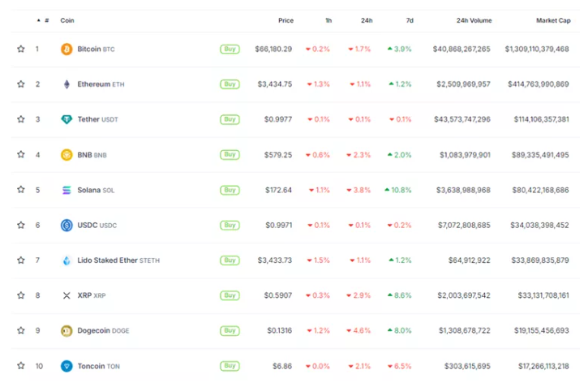
Task: Click the Dogecoin logo icon
Action: coord(67,331)
